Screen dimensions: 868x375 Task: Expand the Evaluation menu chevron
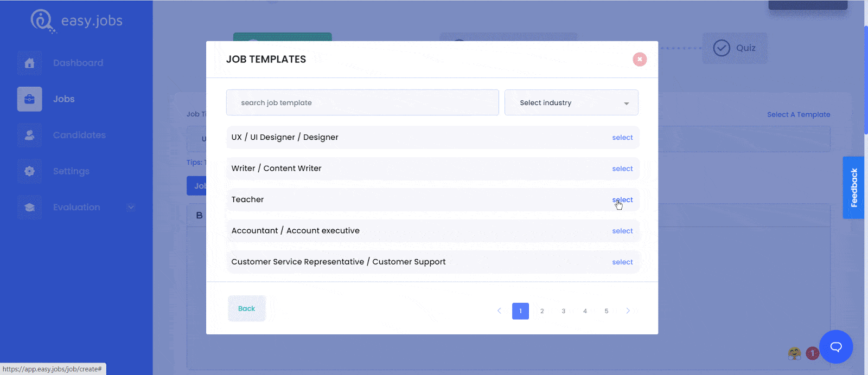pos(131,208)
